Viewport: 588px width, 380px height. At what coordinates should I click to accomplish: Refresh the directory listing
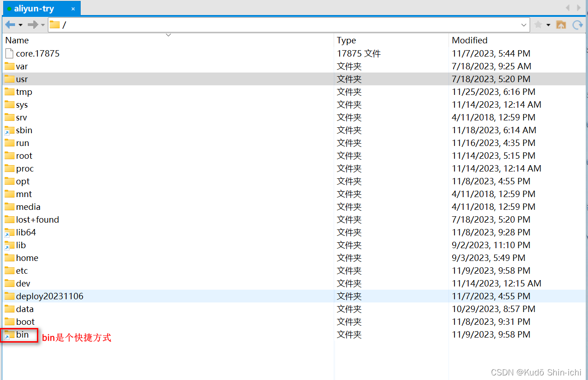tap(578, 25)
